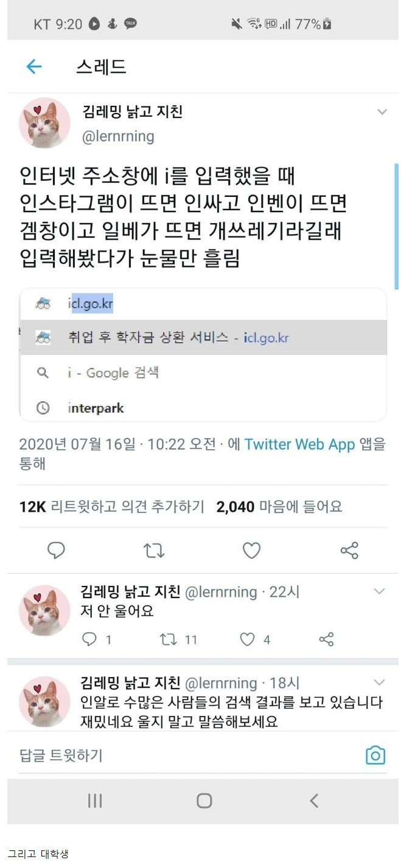This screenshot has width=401, height=868.
Task: Like the '저 안 울어요' reply
Action: [247, 639]
